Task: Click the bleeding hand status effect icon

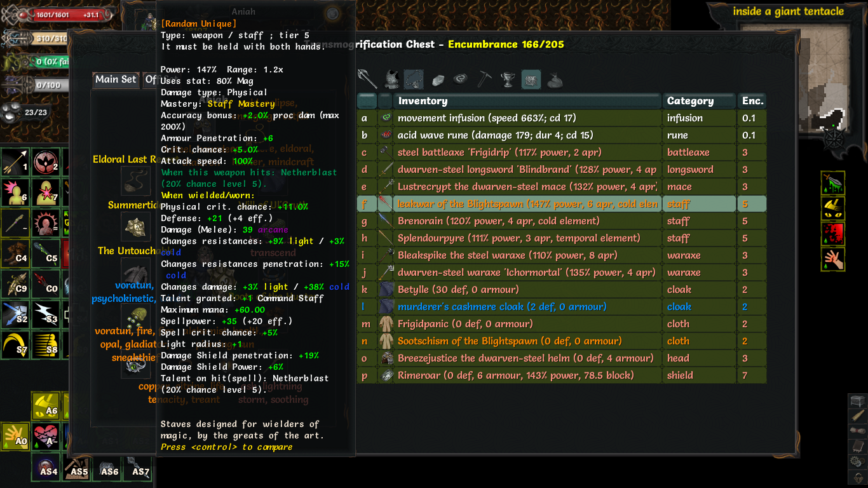Action: point(833,259)
